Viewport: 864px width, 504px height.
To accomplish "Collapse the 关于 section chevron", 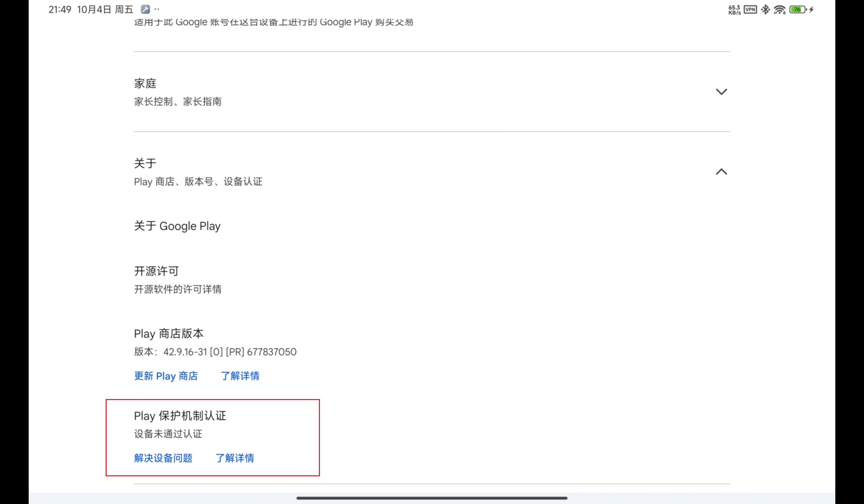I will (721, 172).
